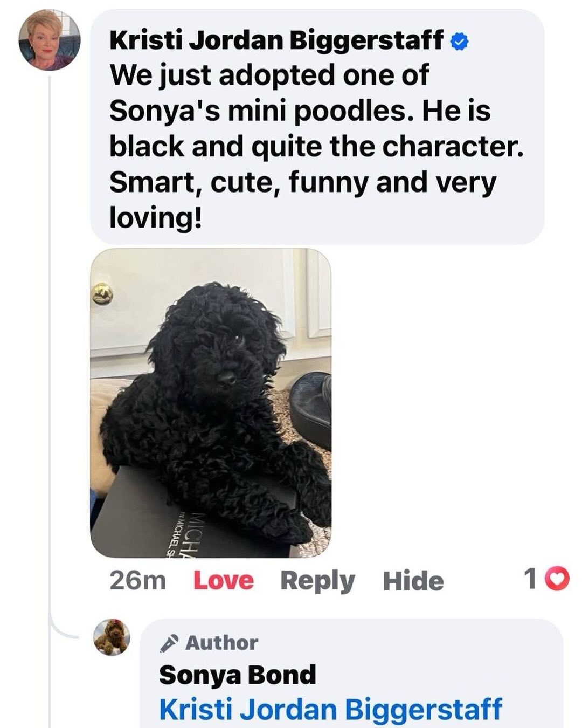View the reaction count of 1
This screenshot has height=728, width=582.
530,580
